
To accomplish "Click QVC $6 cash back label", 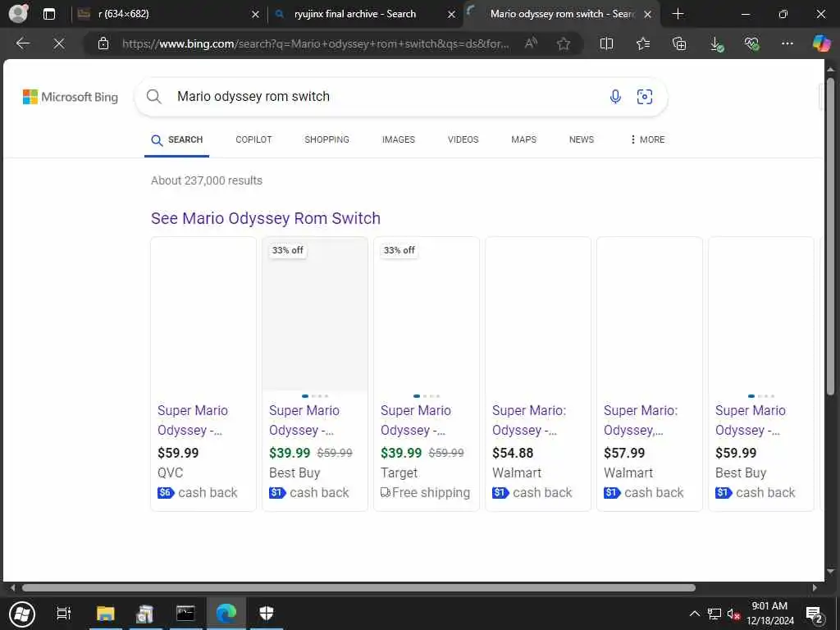I will click(x=197, y=492).
